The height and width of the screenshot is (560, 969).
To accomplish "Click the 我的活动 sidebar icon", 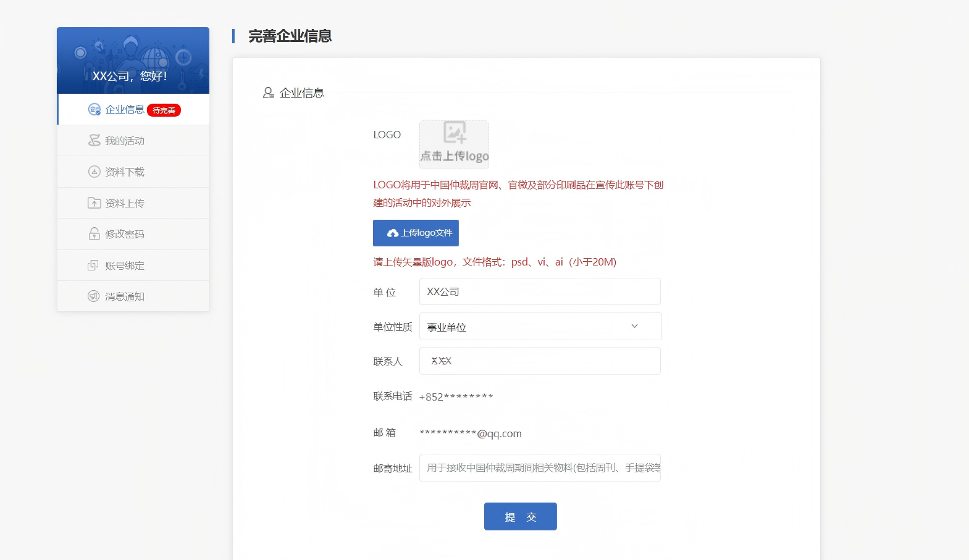I will pyautogui.click(x=94, y=140).
